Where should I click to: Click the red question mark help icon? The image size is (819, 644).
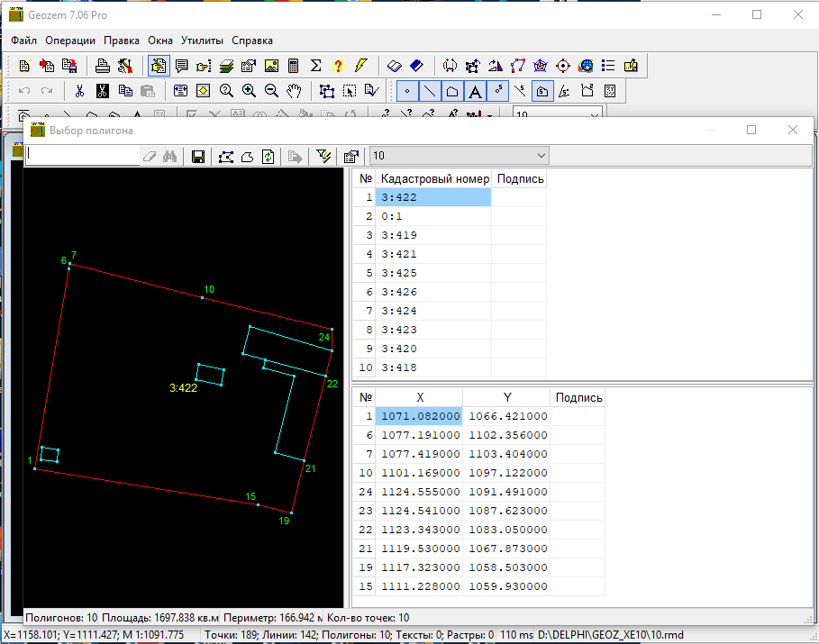(x=338, y=66)
